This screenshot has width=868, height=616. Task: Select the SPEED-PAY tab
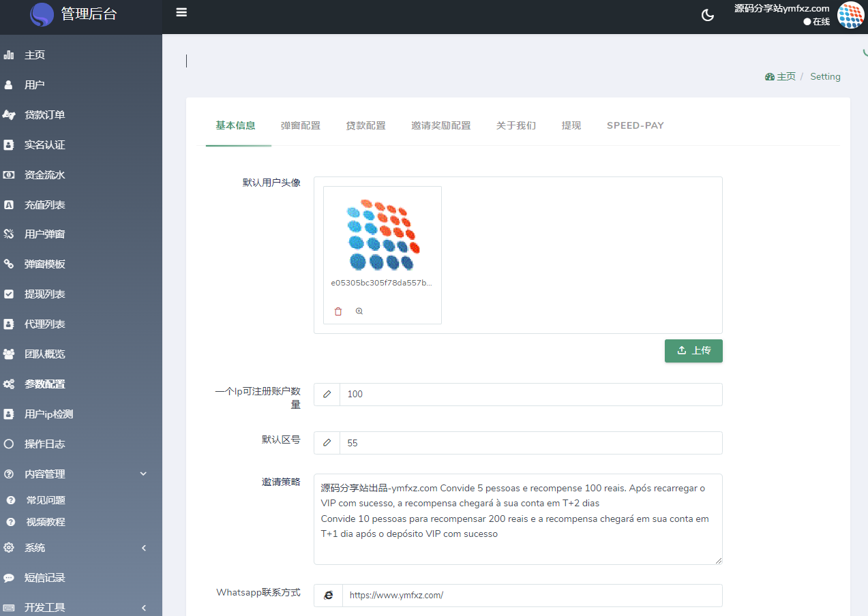pyautogui.click(x=635, y=125)
